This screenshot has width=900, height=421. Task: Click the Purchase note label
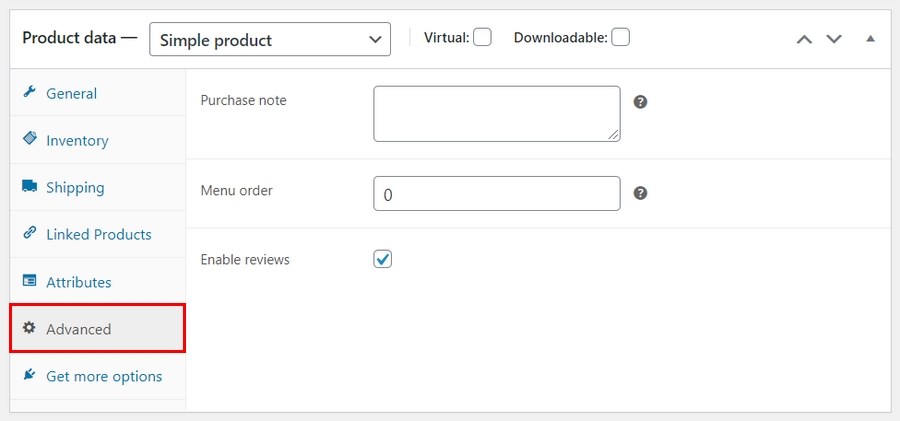(x=243, y=100)
